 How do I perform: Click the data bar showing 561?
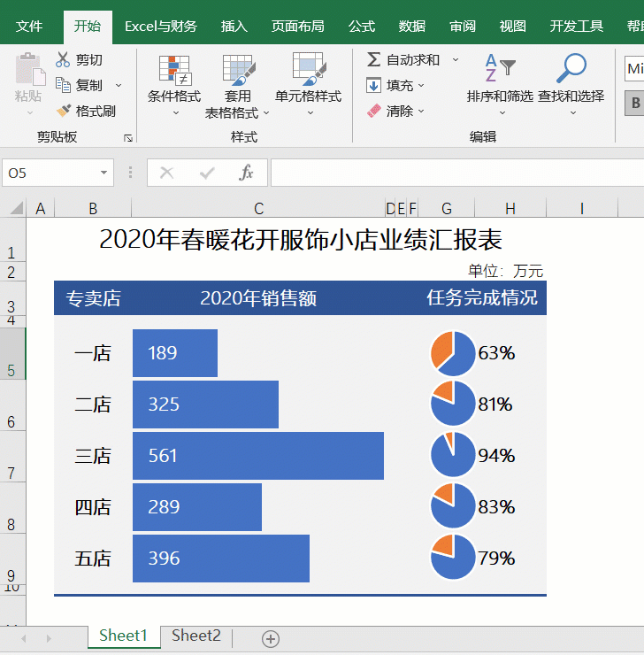[x=258, y=456]
